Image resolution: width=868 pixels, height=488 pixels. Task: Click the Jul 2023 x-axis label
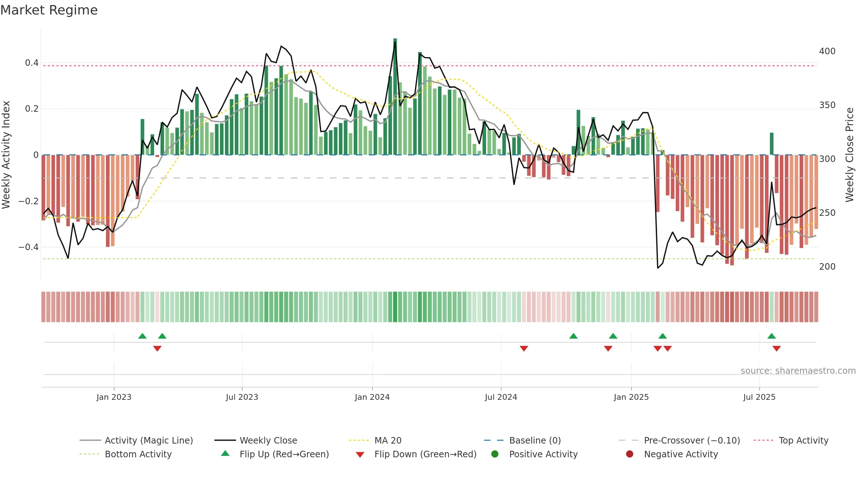tap(242, 397)
